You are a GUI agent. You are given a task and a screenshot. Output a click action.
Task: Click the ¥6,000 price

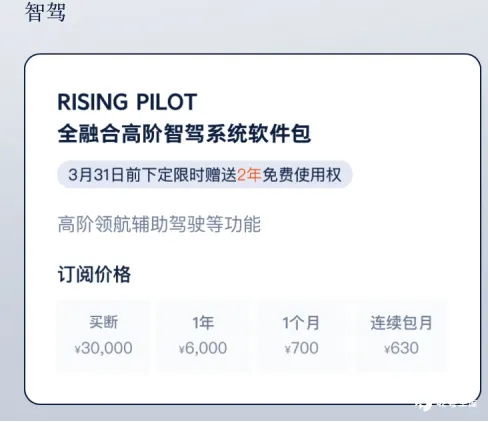(203, 348)
